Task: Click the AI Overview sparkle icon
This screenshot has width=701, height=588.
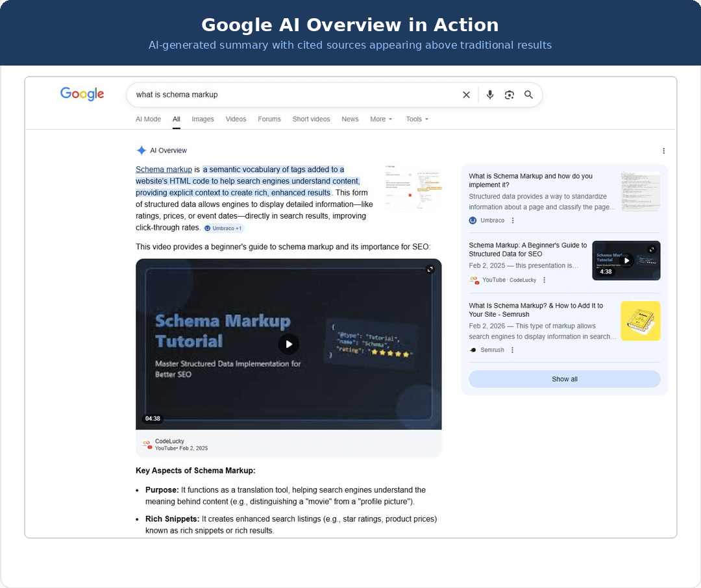Action: click(141, 150)
